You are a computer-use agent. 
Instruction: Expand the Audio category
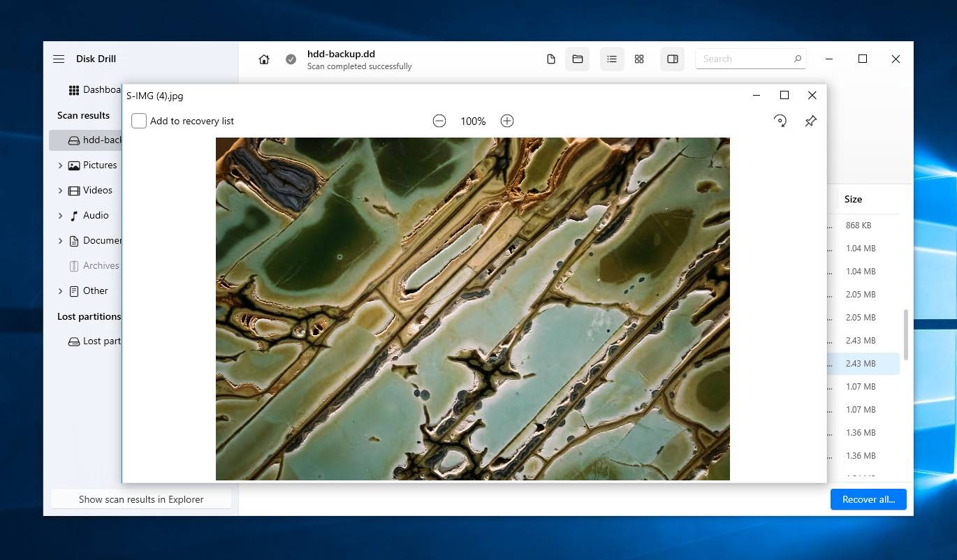60,216
